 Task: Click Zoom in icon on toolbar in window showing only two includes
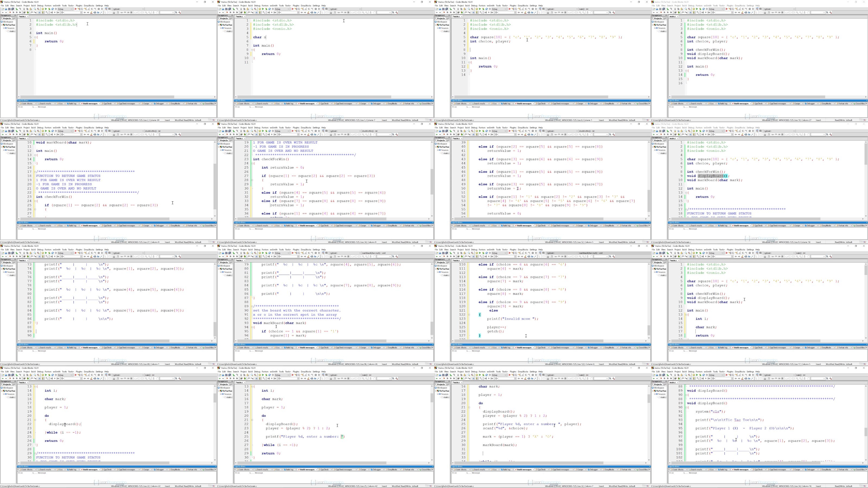(146, 12)
